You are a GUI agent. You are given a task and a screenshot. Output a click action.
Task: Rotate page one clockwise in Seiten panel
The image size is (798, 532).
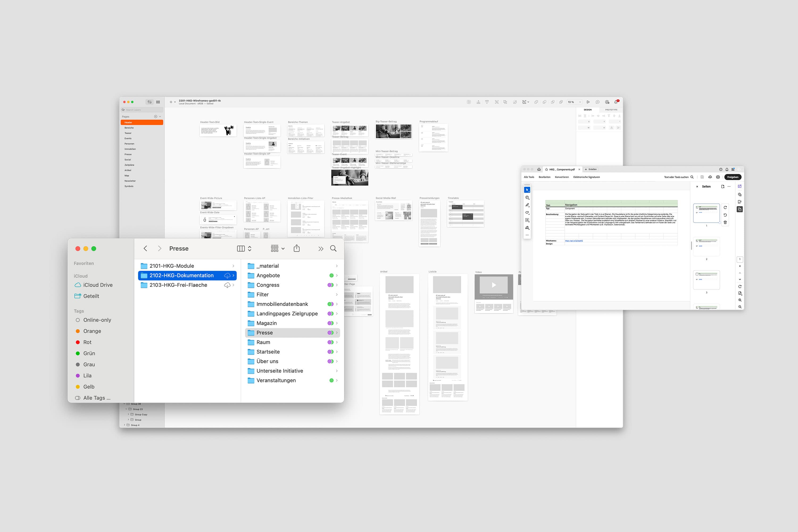(725, 208)
